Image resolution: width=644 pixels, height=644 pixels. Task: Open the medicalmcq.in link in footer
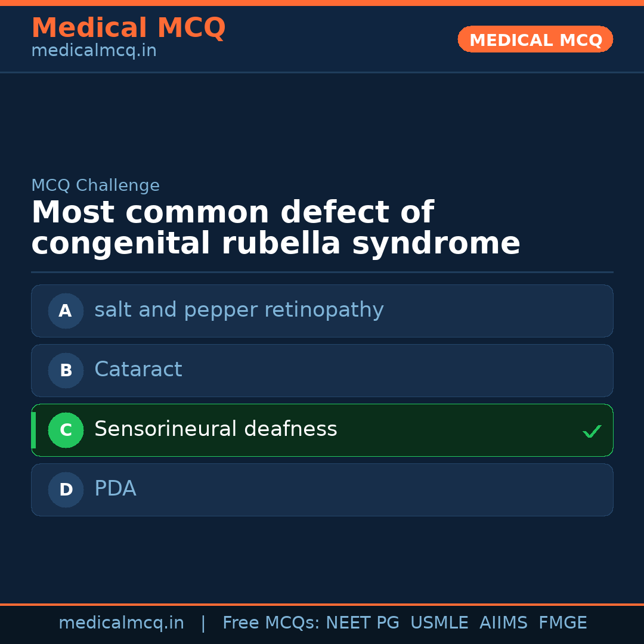121,623
